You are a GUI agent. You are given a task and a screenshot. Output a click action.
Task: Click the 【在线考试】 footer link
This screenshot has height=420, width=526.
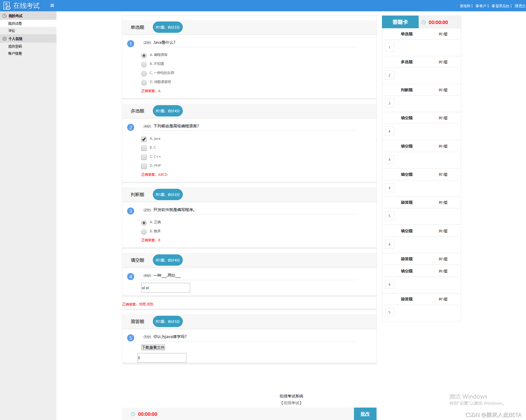291,403
